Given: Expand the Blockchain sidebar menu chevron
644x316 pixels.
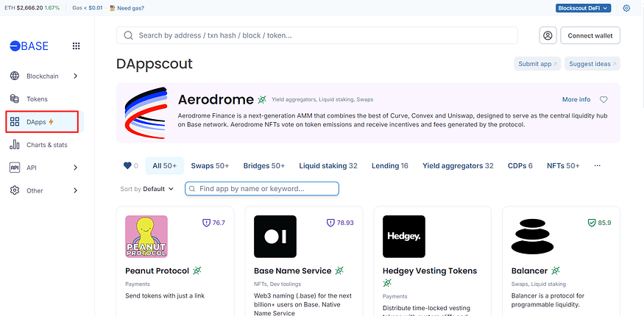Looking at the screenshot, I should tap(75, 76).
